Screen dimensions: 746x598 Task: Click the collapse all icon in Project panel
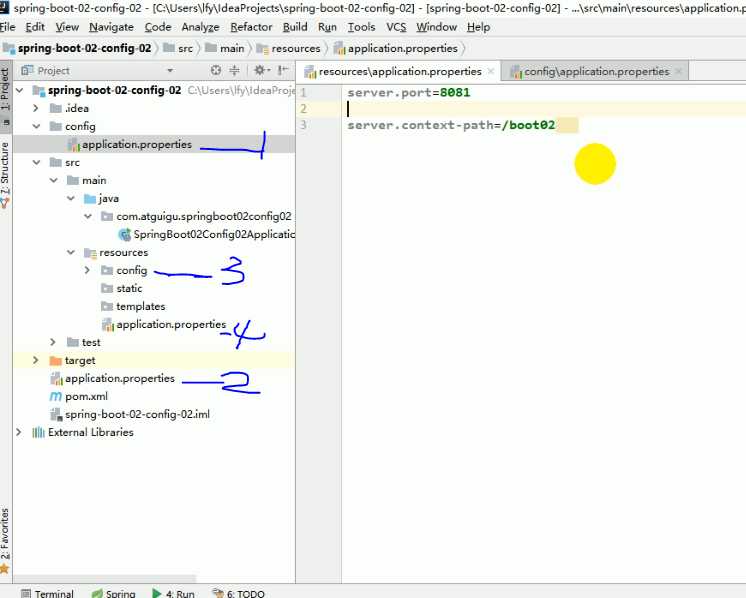point(234,70)
